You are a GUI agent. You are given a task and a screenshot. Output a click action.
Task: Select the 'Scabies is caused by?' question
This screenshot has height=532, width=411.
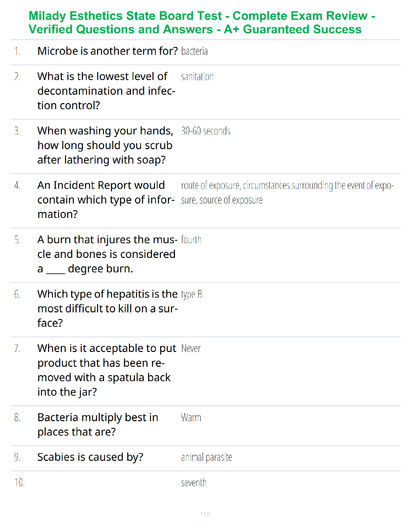pyautogui.click(x=90, y=457)
